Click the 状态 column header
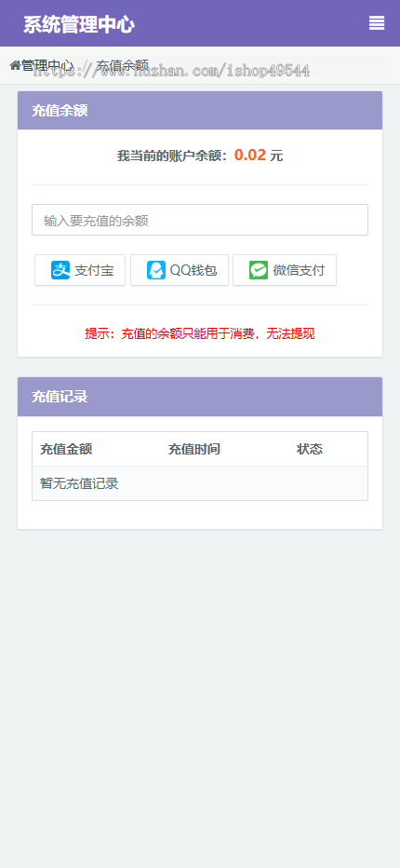 click(310, 449)
